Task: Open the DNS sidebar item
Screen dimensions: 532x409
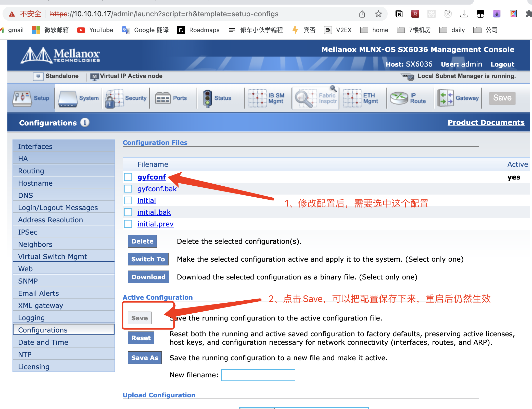Action: tap(64, 195)
